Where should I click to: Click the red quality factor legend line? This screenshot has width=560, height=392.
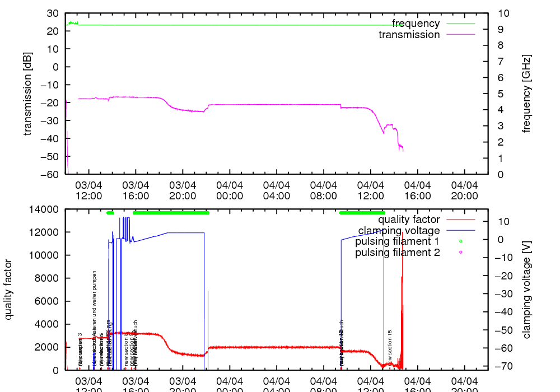click(x=460, y=220)
